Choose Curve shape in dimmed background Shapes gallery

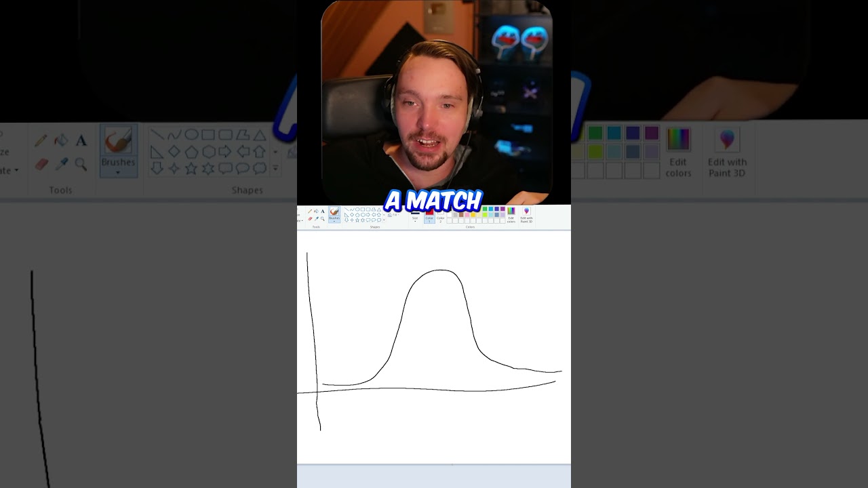(x=174, y=134)
